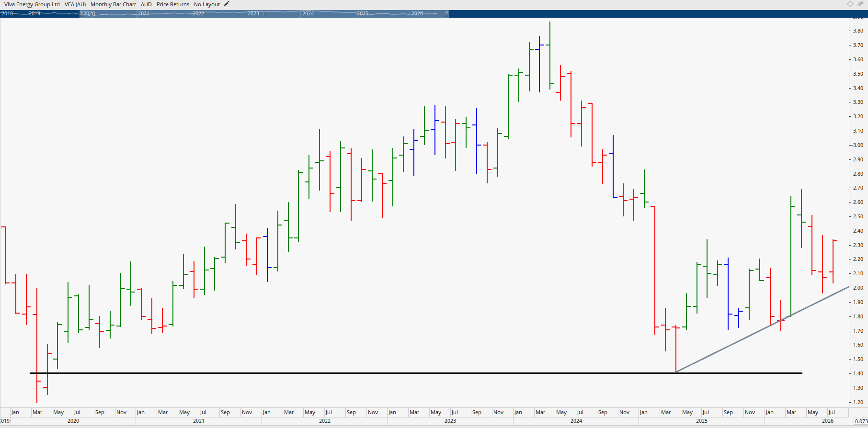
Task: Click the 2018 label in the navigator strip
Action: [x=7, y=14]
